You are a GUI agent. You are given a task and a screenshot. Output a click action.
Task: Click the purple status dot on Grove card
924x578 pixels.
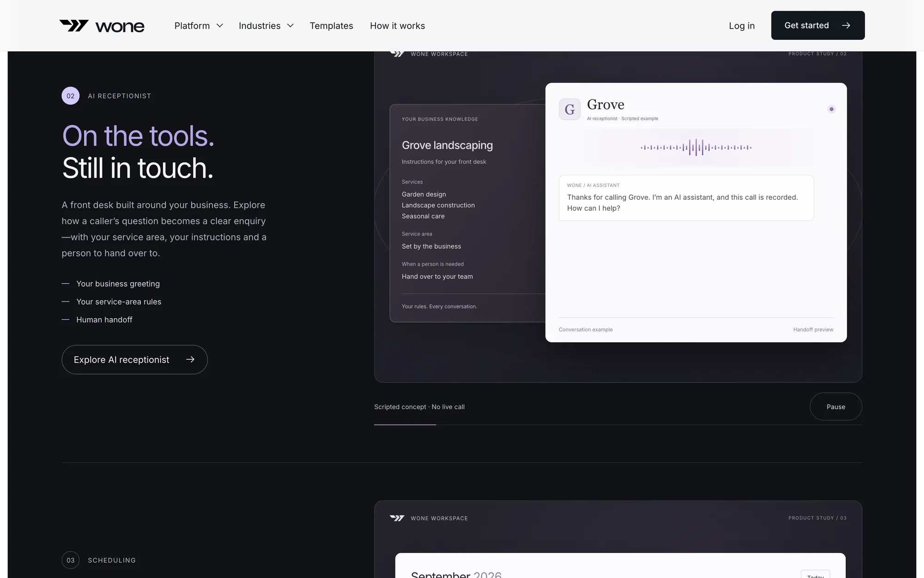(831, 109)
